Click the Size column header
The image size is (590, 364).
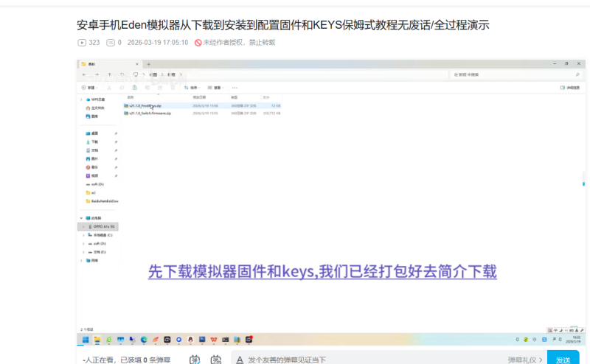pyautogui.click(x=266, y=97)
